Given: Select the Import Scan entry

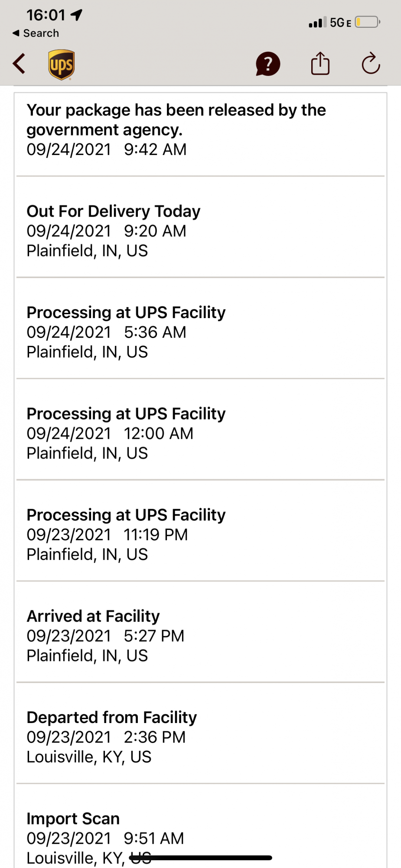Looking at the screenshot, I should coord(200,833).
